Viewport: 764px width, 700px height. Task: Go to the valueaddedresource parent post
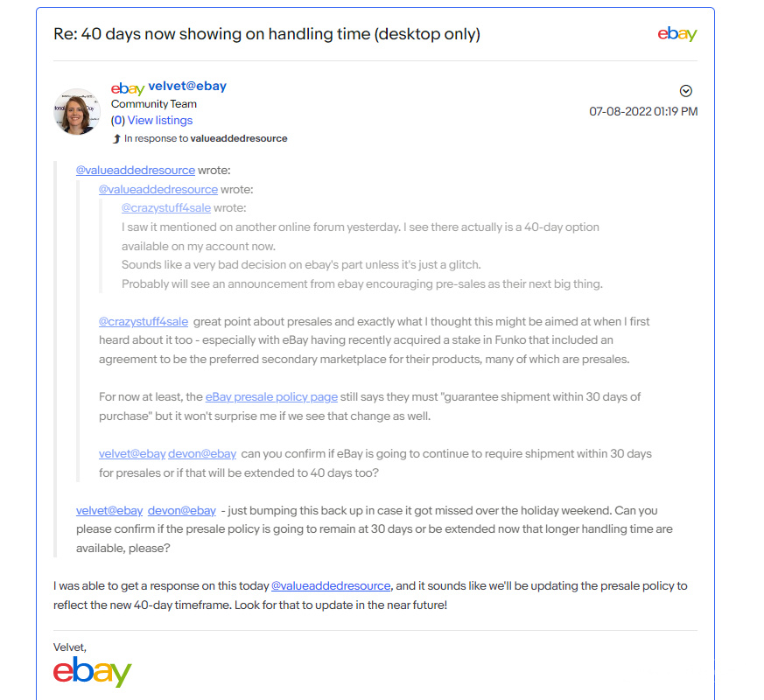239,138
